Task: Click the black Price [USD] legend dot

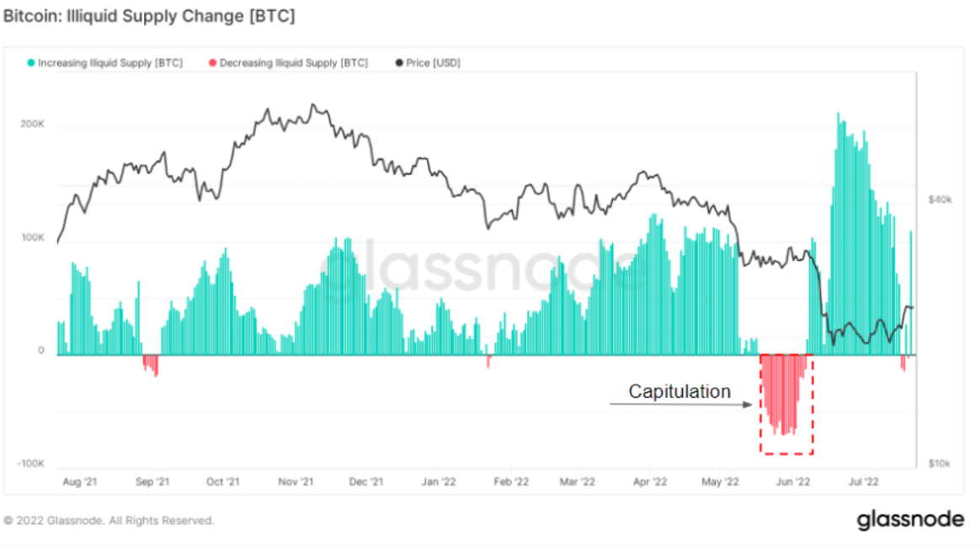Action: pyautogui.click(x=398, y=63)
